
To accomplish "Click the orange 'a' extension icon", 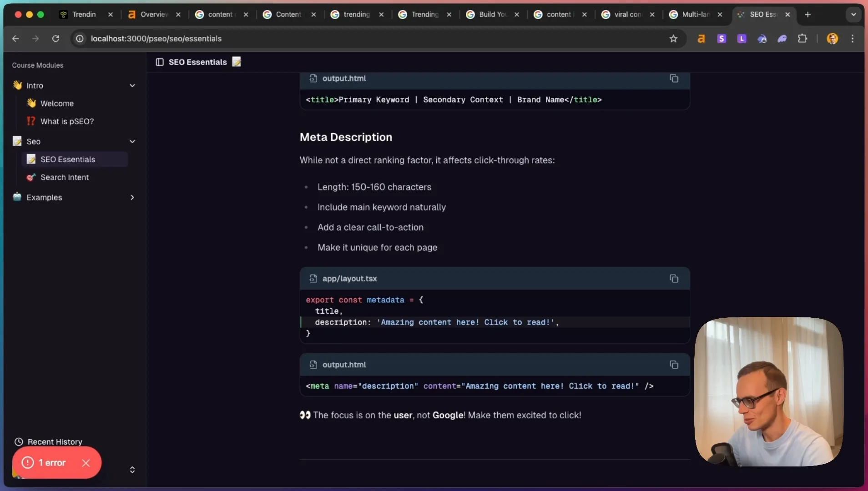I will tap(701, 39).
